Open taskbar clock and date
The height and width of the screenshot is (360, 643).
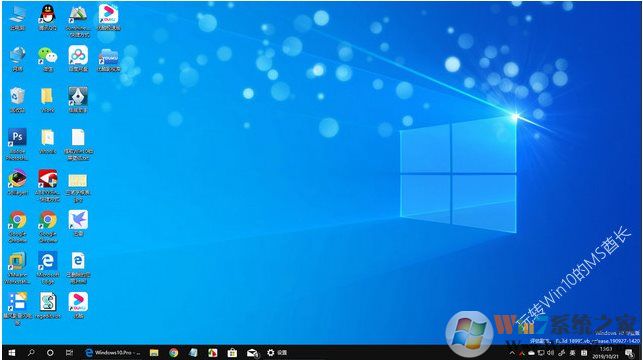605,353
